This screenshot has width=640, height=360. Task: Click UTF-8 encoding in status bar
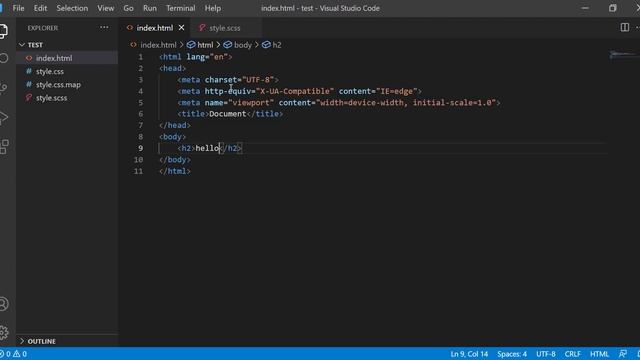tap(546, 354)
